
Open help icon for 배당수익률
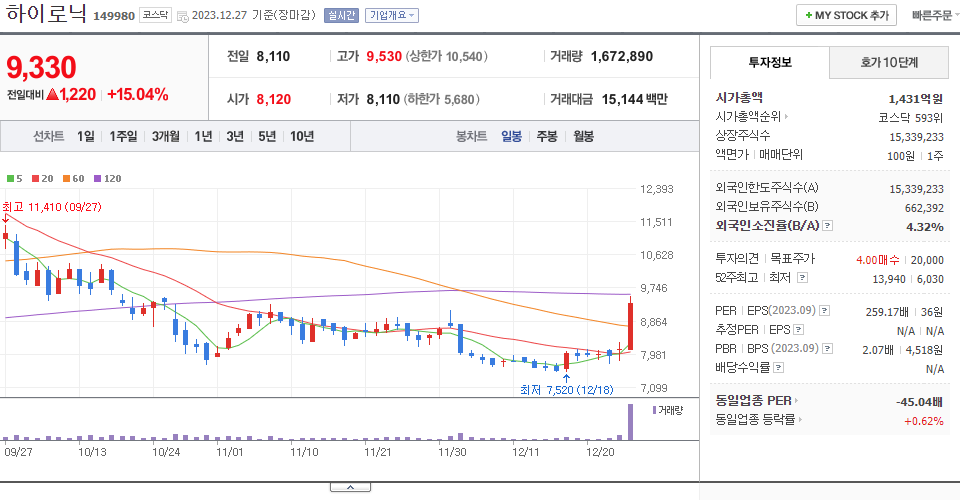778,368
